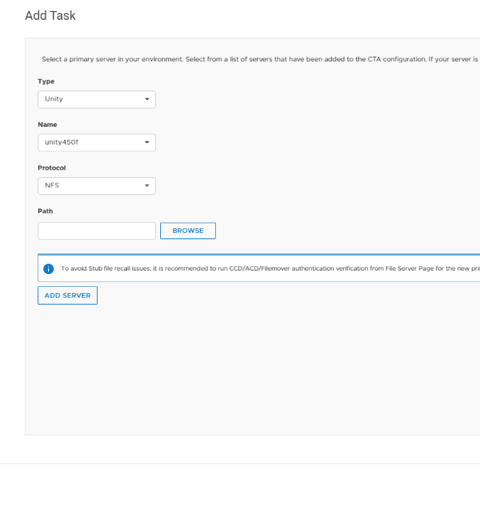Open the Type dropdown showing Unity
This screenshot has height=508, width=480.
[97, 99]
